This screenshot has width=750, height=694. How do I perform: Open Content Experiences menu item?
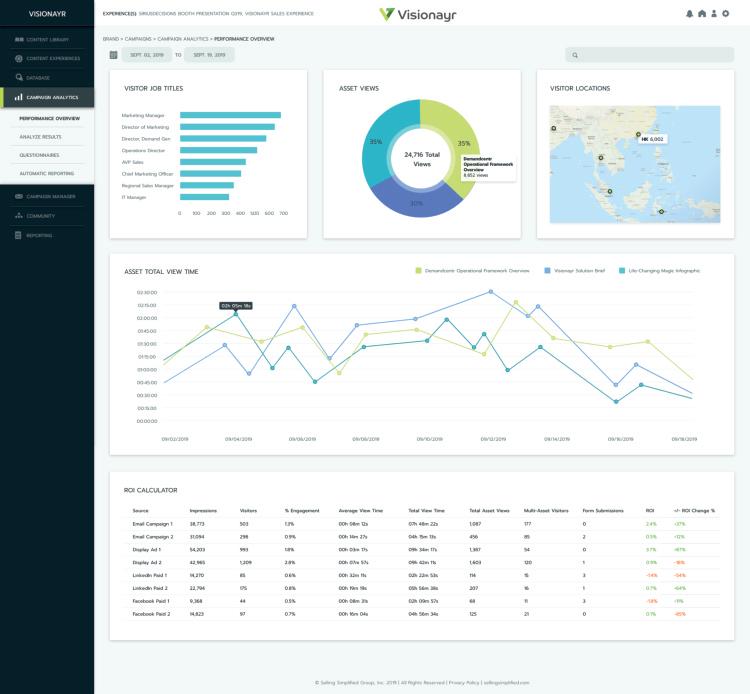click(x=53, y=58)
